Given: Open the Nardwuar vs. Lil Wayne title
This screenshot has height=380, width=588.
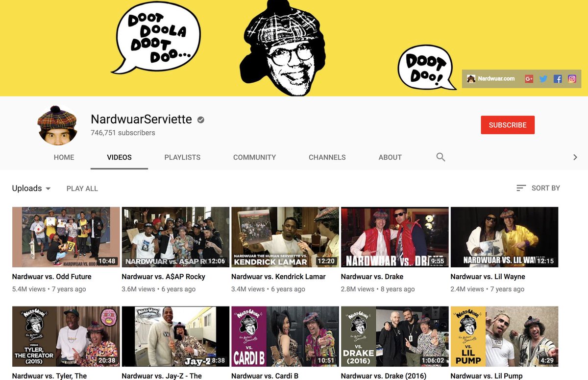Looking at the screenshot, I should [x=488, y=277].
